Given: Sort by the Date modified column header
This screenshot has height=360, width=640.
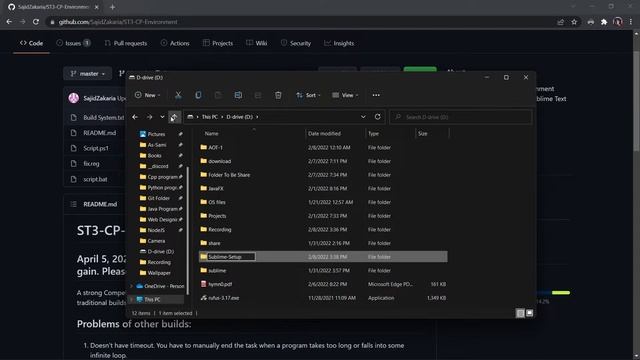Looking at the screenshot, I should pyautogui.click(x=335, y=133).
